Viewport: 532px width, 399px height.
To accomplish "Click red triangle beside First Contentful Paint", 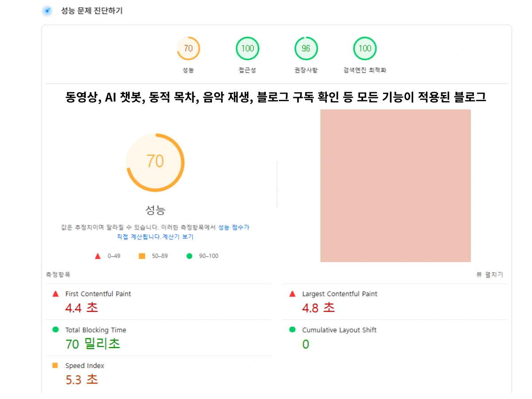I will click(55, 293).
